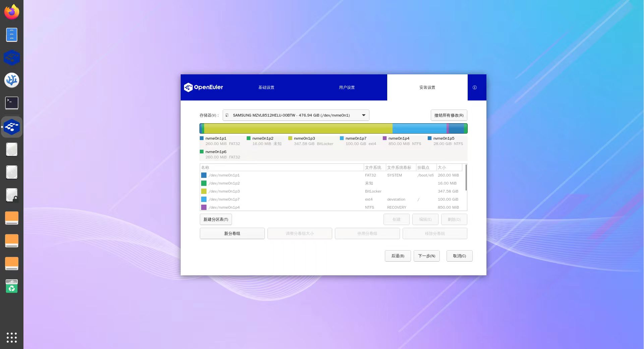Open the terminal from the dock
Viewport: 644px width, 349px height.
[12, 103]
